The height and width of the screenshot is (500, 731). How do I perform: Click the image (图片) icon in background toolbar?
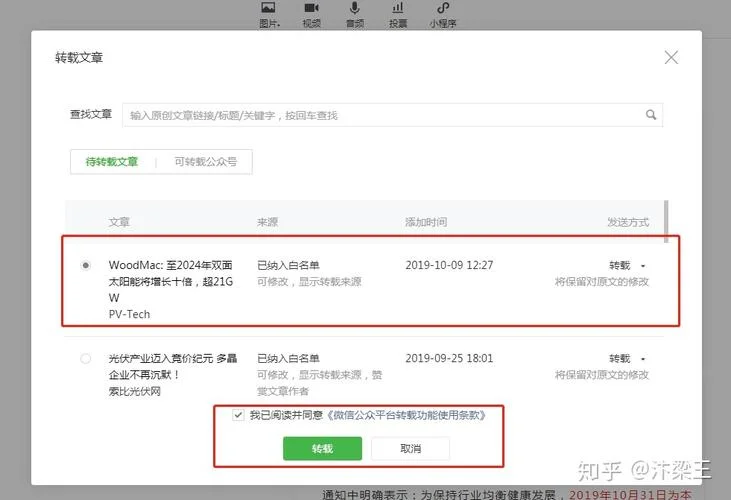[x=268, y=7]
